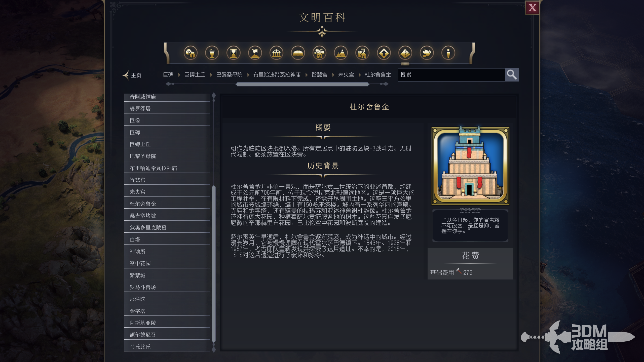Click the quote text under wonder image
This screenshot has height=362, width=644.
click(470, 226)
